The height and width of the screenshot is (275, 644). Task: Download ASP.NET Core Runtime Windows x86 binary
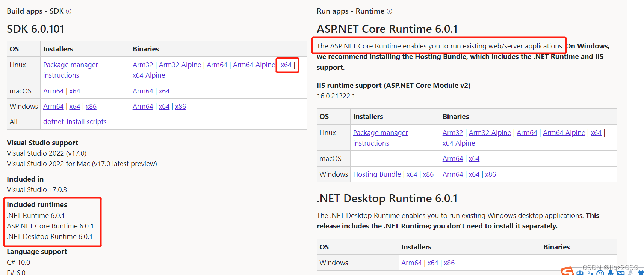coord(490,174)
